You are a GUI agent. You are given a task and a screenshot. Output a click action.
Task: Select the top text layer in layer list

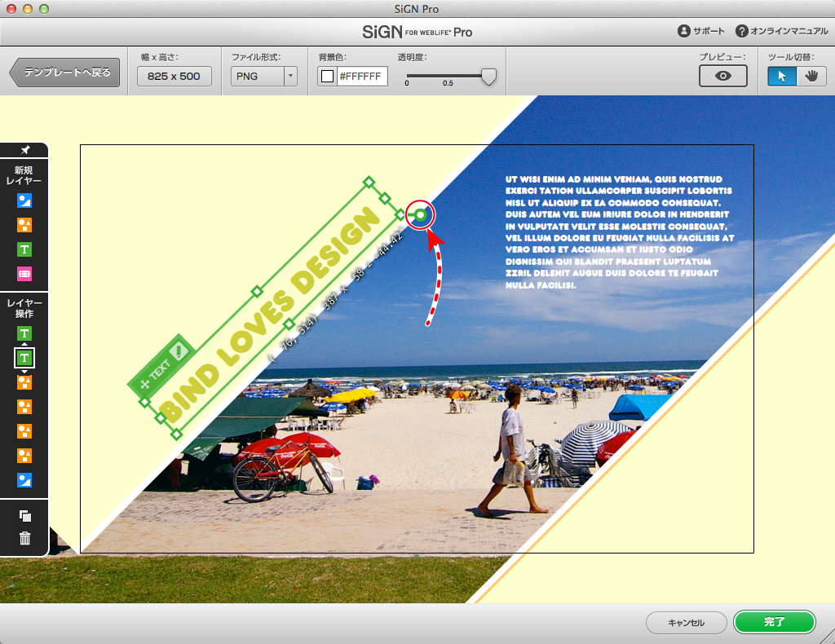pos(24,333)
